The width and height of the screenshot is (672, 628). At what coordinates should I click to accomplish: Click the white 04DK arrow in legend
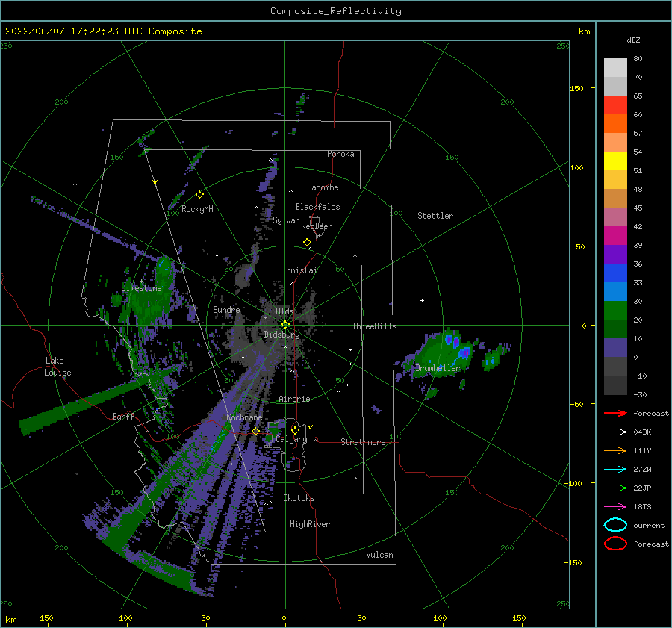point(615,432)
